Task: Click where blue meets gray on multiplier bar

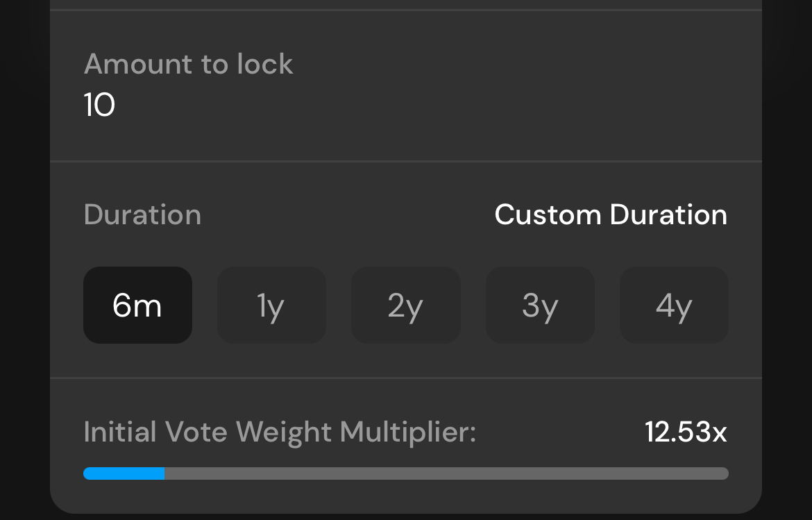Action: (x=164, y=473)
